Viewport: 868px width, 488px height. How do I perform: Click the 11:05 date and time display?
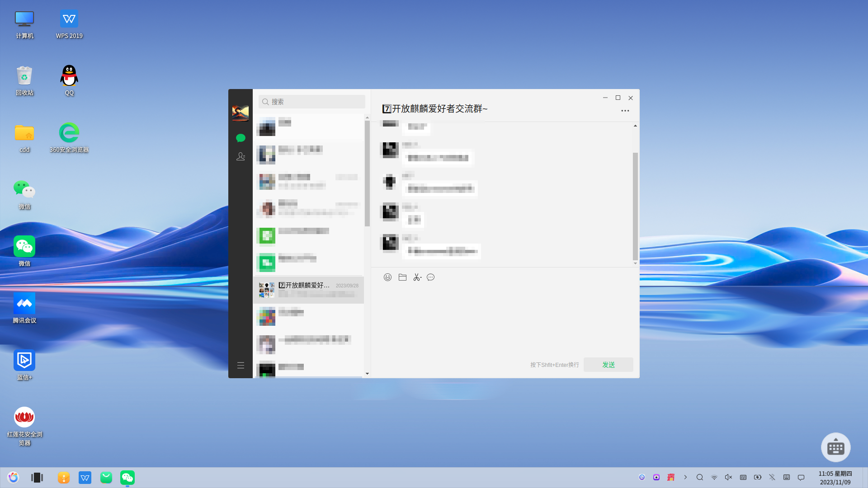point(835,478)
